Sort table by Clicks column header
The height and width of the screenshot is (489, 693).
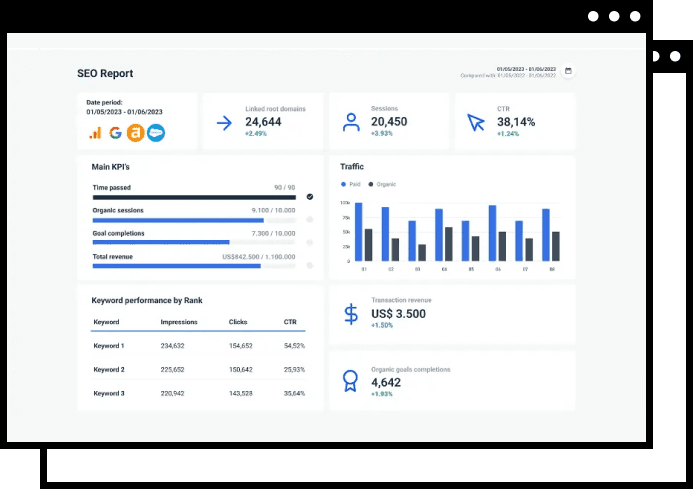(238, 322)
